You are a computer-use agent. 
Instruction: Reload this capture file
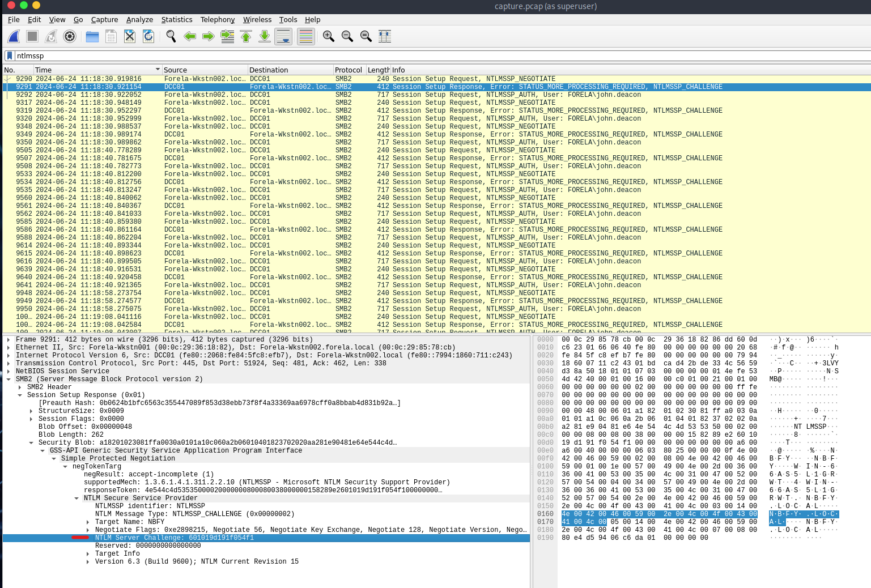point(148,36)
